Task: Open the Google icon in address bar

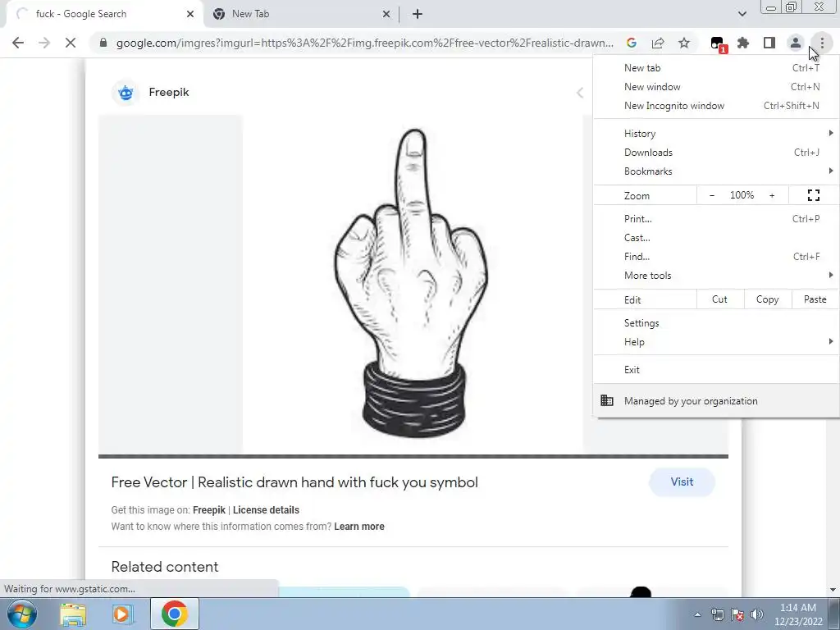Action: tap(632, 43)
